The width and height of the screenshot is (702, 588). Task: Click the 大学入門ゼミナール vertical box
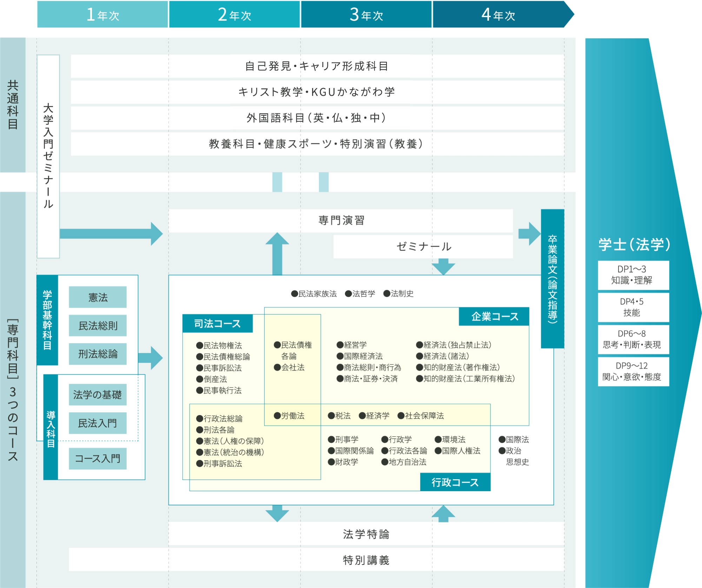[48, 156]
